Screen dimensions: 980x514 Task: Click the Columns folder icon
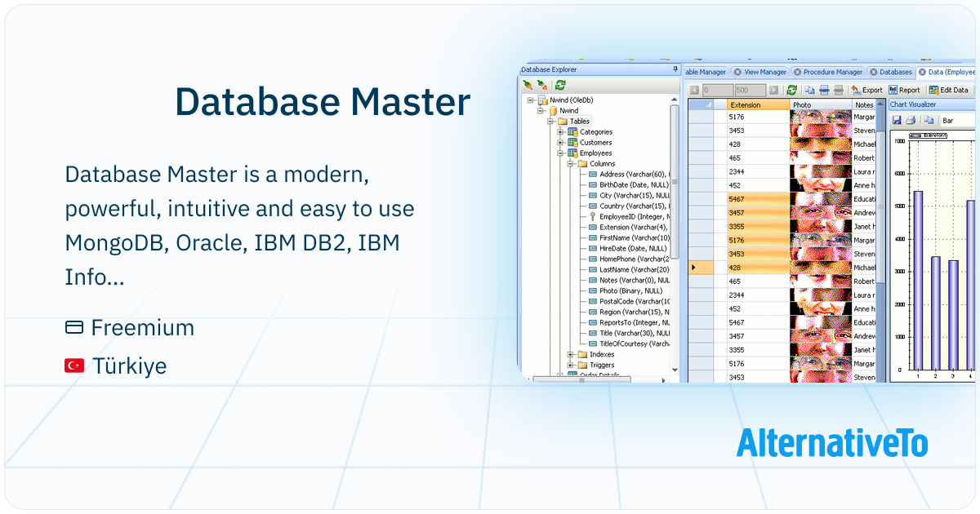582,163
